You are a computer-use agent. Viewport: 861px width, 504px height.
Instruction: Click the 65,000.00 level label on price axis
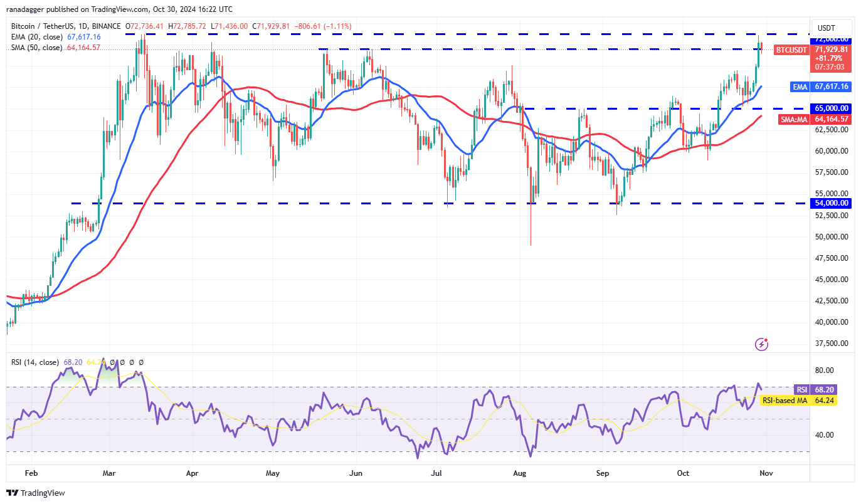[832, 108]
